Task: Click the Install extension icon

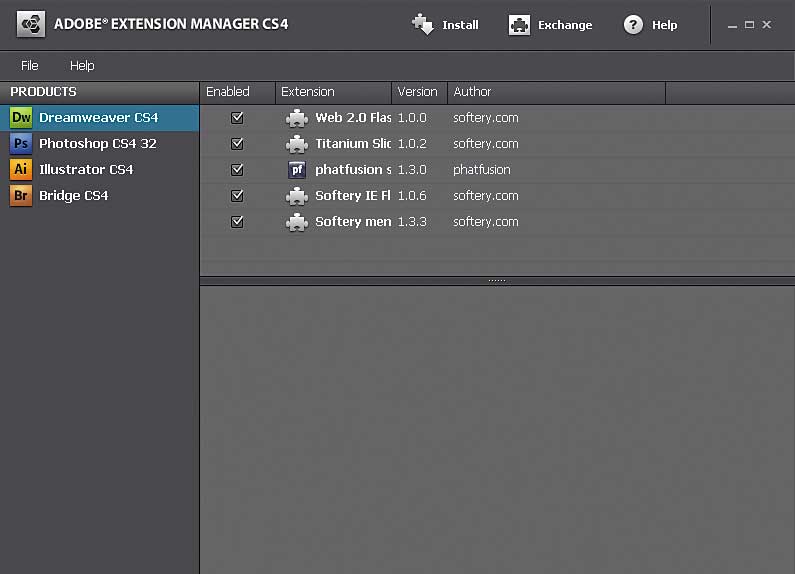Action: coord(423,24)
